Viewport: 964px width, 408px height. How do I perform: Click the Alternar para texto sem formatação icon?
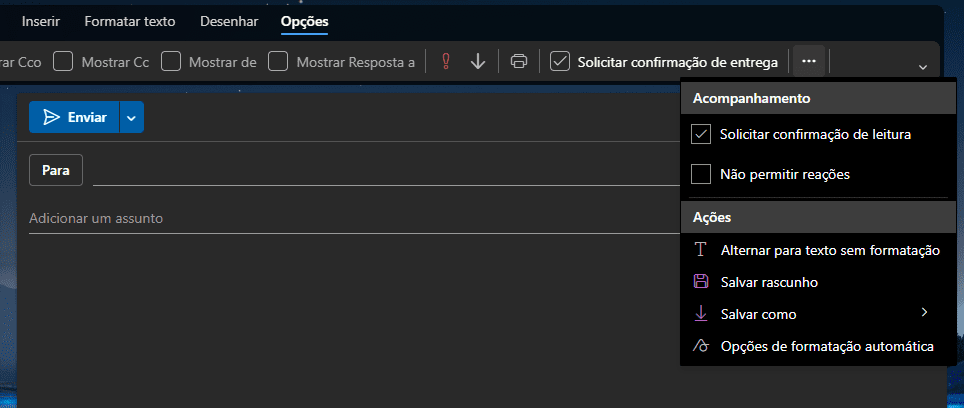701,250
